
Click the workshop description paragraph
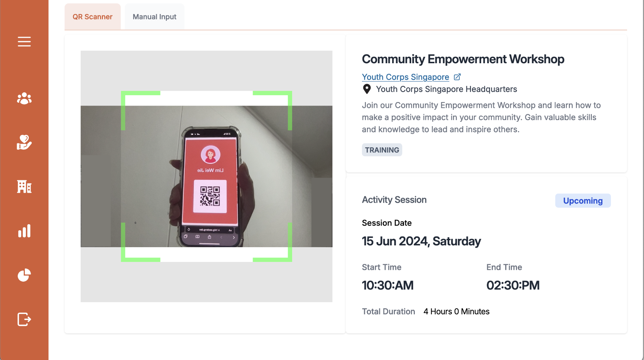[481, 117]
